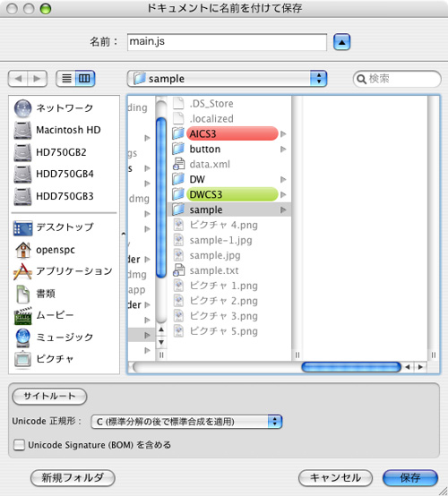Click the horizontal scrollbar left arrow
The image size is (448, 496).
[408, 367]
